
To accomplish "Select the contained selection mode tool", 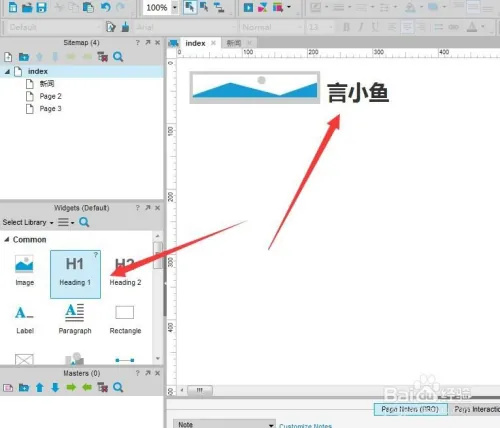I will pyautogui.click(x=204, y=7).
